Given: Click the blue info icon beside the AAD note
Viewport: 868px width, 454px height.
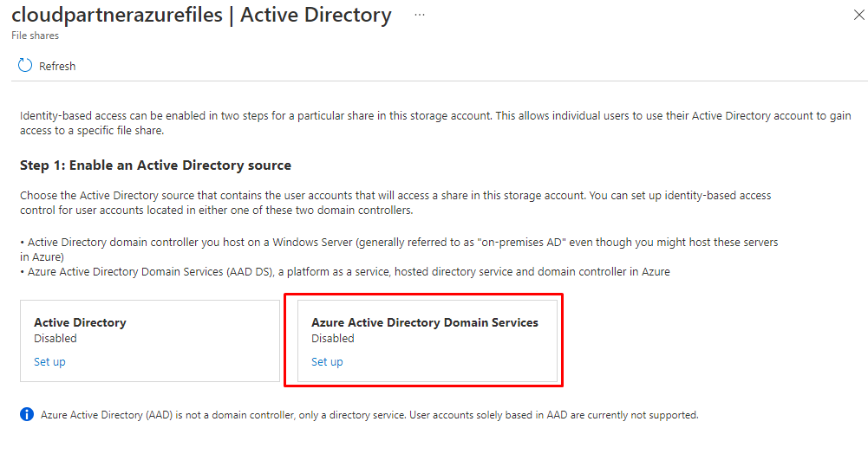Looking at the screenshot, I should 27,415.
